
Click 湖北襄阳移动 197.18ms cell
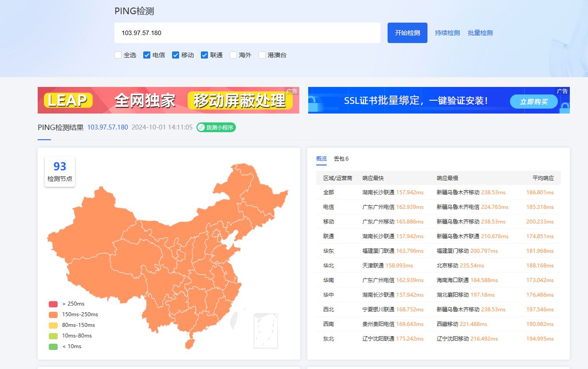tap(466, 295)
